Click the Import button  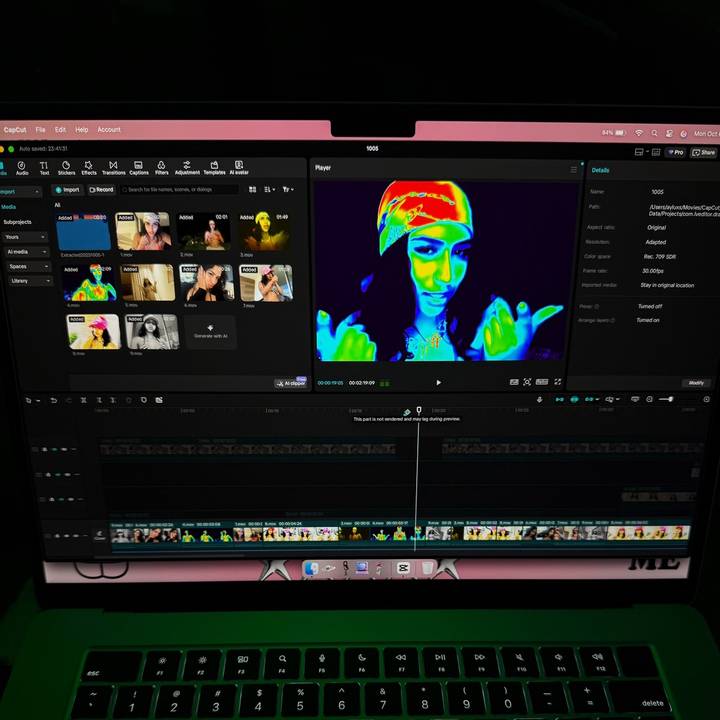tap(67, 189)
